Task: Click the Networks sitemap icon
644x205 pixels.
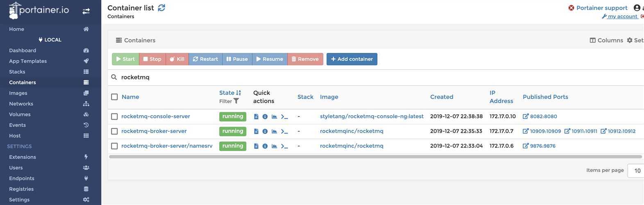Action: 86,104
